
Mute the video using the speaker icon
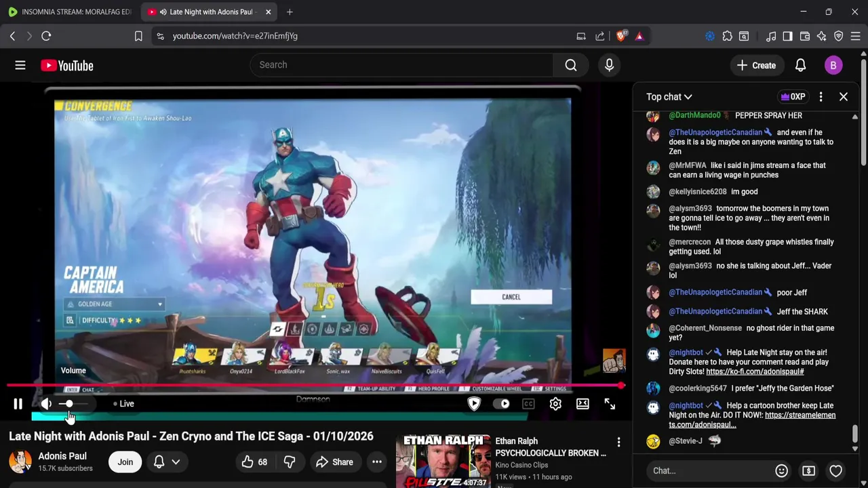click(x=46, y=404)
